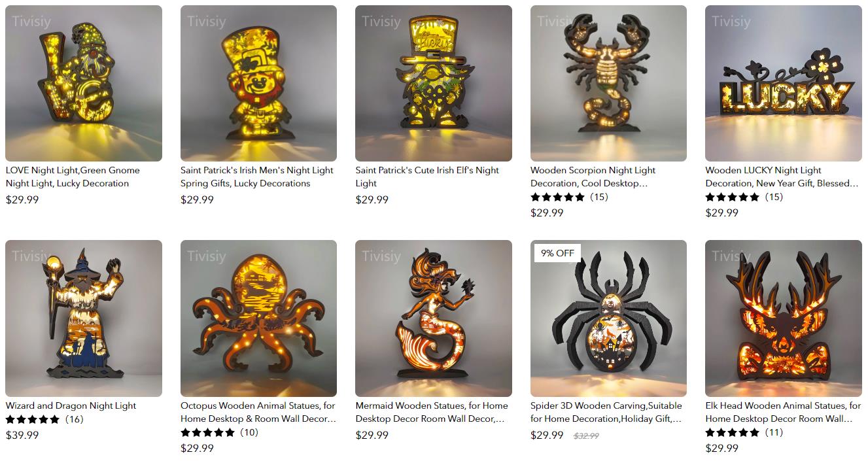Open 'Elk Head Wooden Animal Statues' title link
Image resolution: width=868 pixels, height=463 pixels.
pos(783,412)
